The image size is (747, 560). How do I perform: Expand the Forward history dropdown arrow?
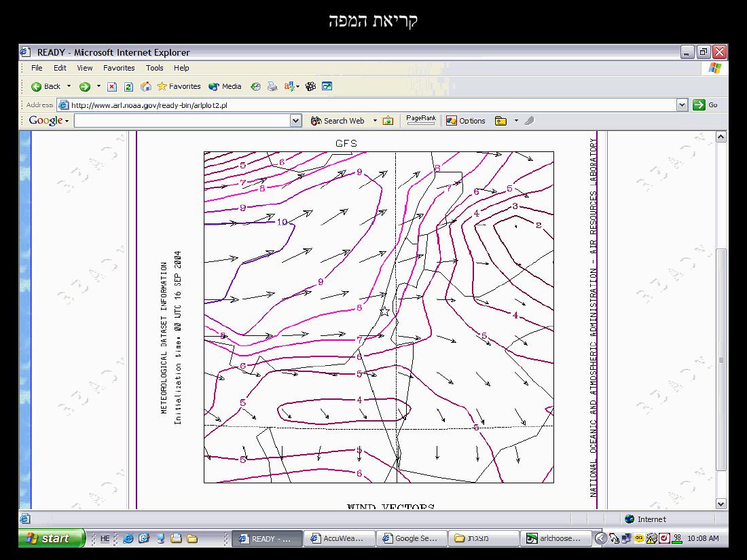pyautogui.click(x=98, y=87)
